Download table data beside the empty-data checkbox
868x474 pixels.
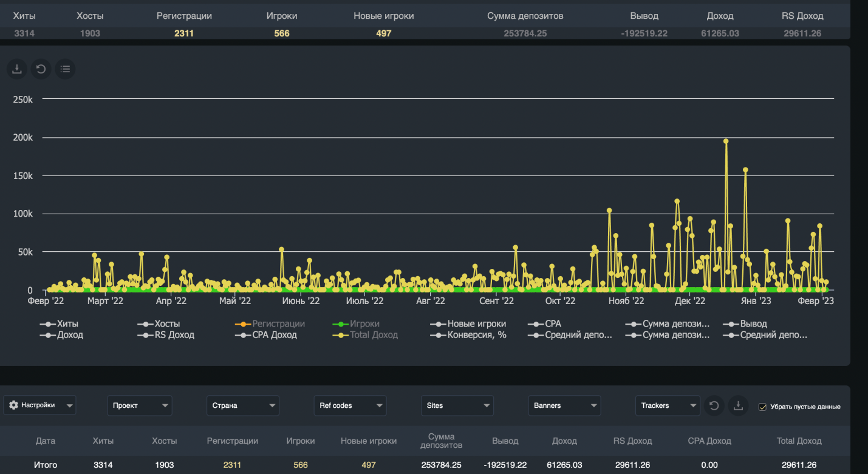738,405
